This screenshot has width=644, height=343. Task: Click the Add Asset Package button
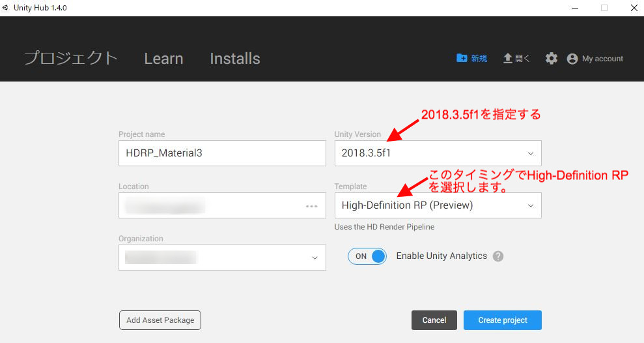tap(160, 320)
